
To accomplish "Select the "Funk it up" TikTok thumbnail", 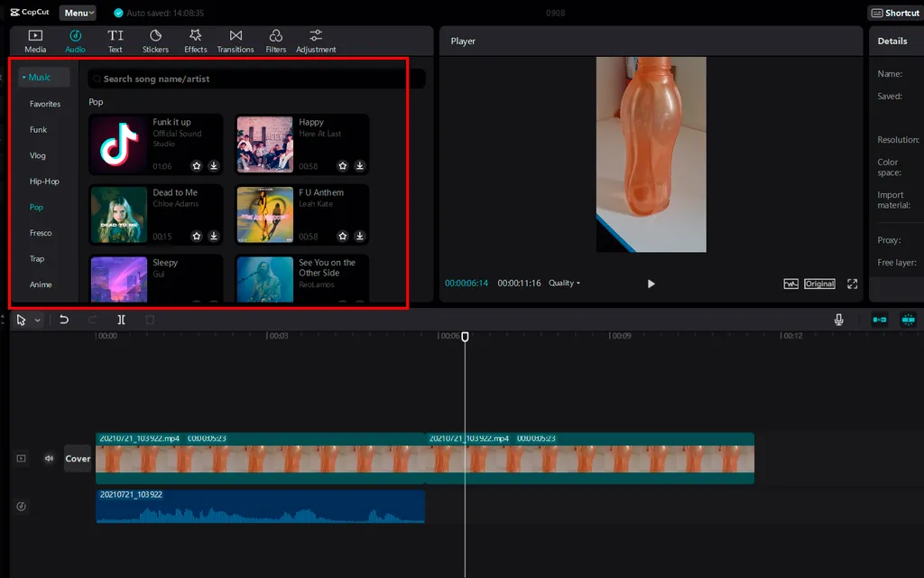I will pyautogui.click(x=119, y=144).
